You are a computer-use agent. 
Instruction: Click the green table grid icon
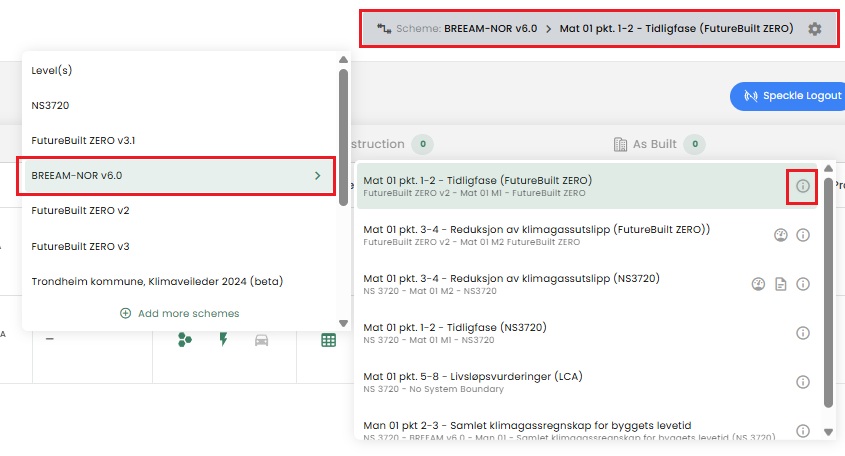tap(328, 340)
